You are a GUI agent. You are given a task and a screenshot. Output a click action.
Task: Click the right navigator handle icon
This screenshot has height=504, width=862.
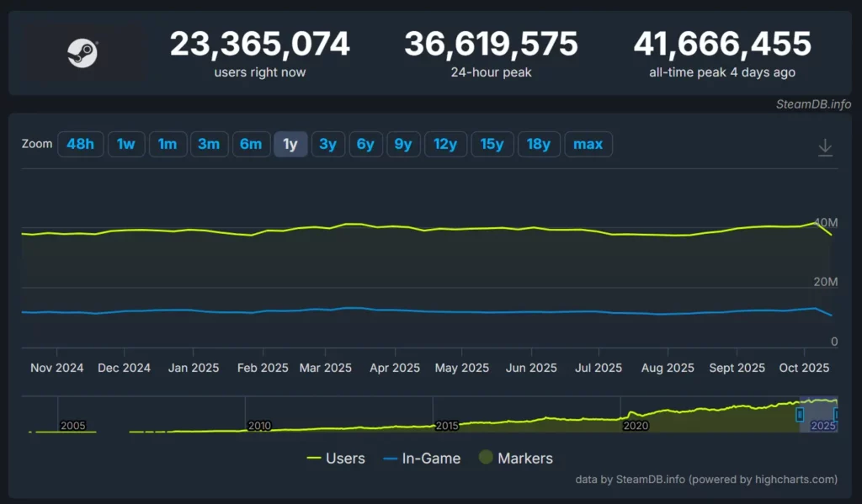[837, 413]
